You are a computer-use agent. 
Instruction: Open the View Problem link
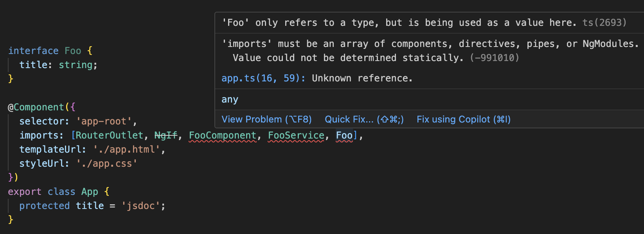click(266, 119)
